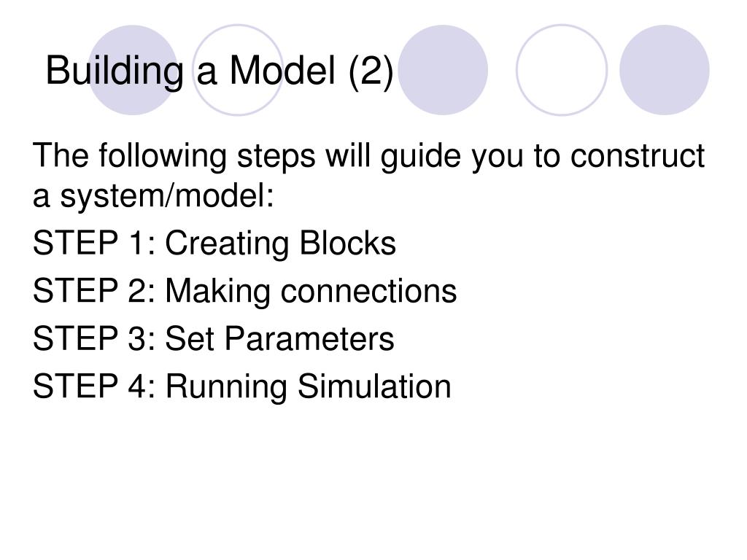The width and height of the screenshot is (747, 560).
Task: Click the filled lavender circle right of the title
Action: (x=443, y=70)
